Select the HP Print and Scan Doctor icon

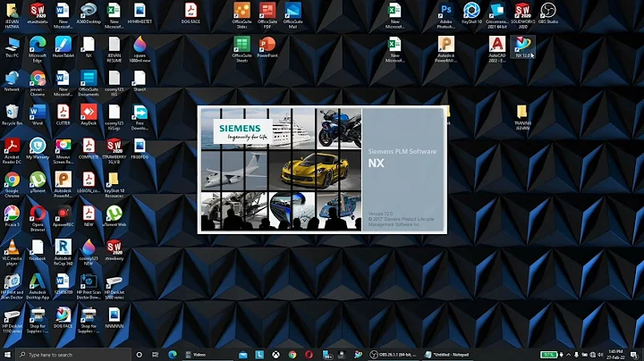tap(12, 286)
